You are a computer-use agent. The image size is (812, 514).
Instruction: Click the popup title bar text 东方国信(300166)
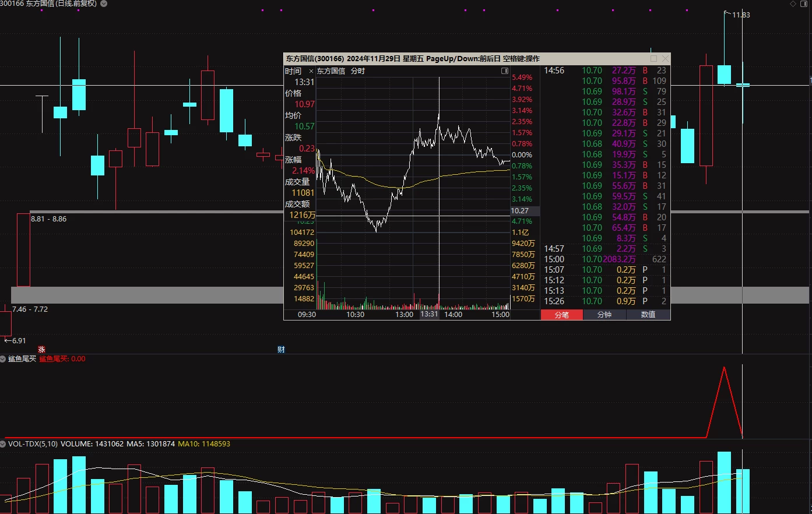pos(315,58)
